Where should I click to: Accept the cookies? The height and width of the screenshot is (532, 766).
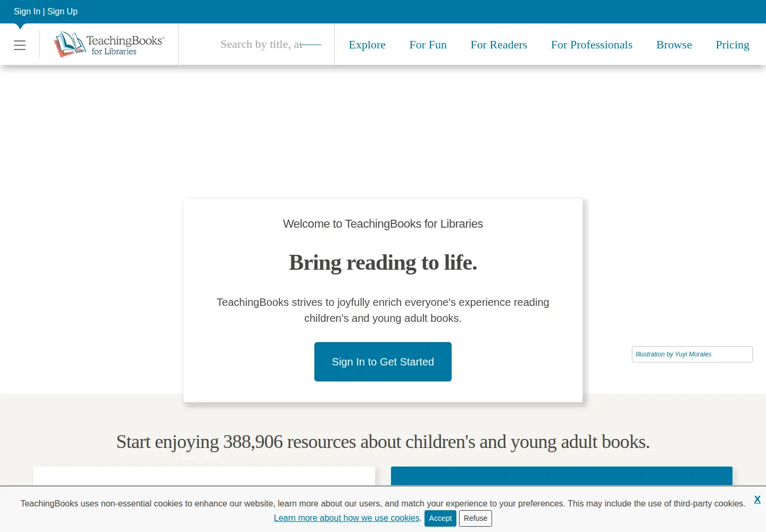click(x=440, y=518)
